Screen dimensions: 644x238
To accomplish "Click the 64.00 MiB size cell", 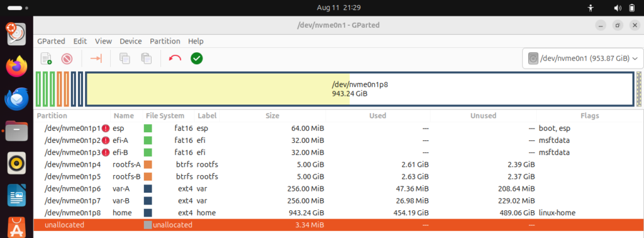I will pyautogui.click(x=307, y=128).
